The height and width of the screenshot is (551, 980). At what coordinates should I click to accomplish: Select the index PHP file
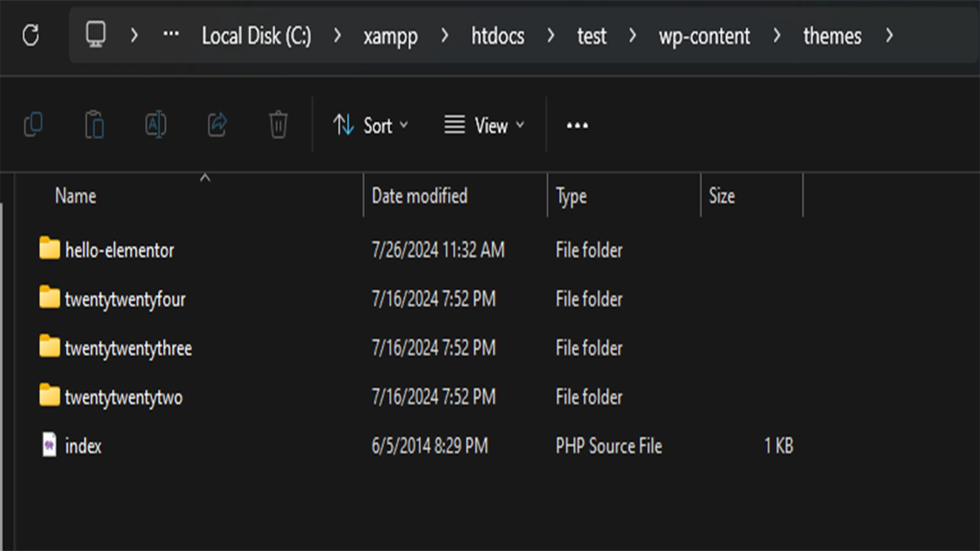coord(83,446)
